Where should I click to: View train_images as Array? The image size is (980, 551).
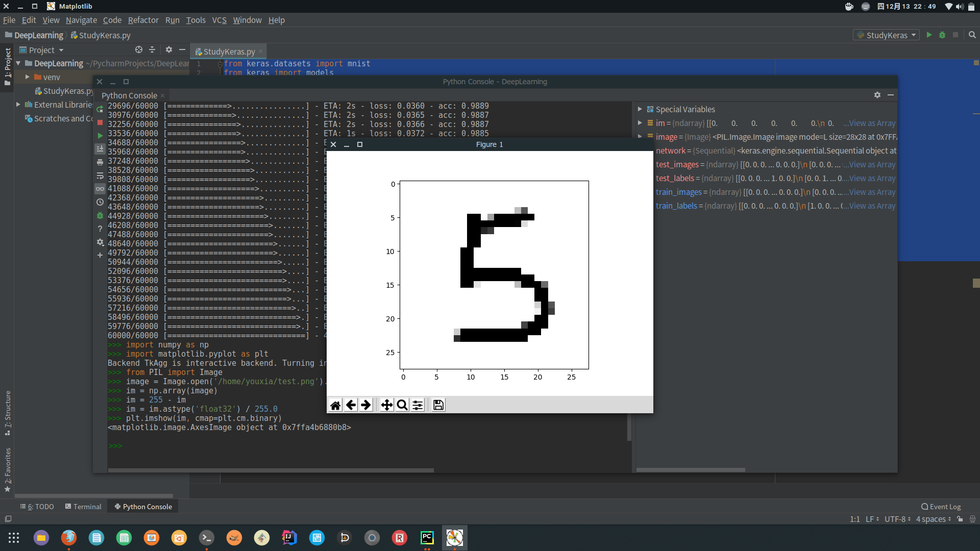click(x=872, y=192)
